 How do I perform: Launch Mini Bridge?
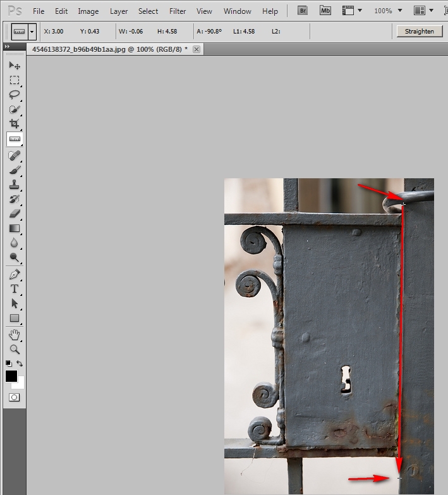pyautogui.click(x=325, y=11)
